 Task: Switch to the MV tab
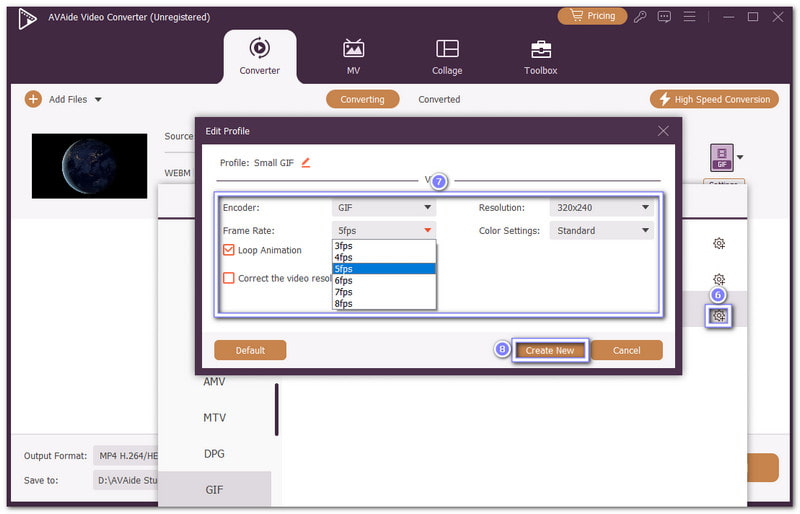(353, 56)
